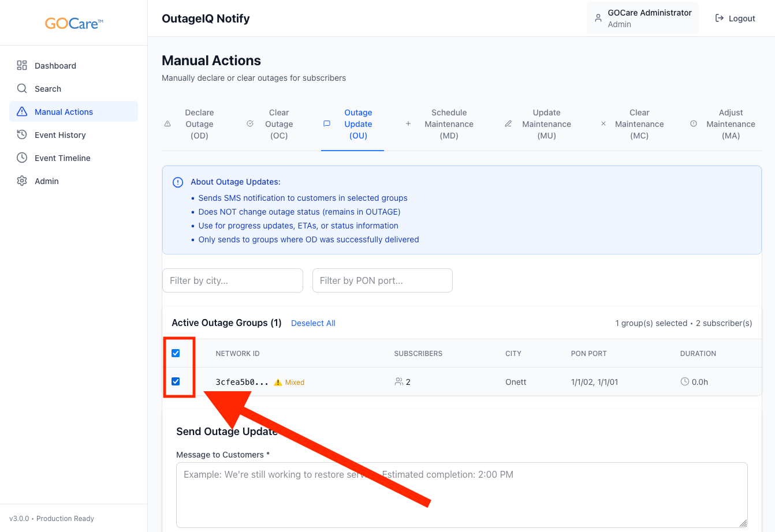Image resolution: width=775 pixels, height=532 pixels.
Task: Click the Event History clock icon
Action: tap(22, 135)
